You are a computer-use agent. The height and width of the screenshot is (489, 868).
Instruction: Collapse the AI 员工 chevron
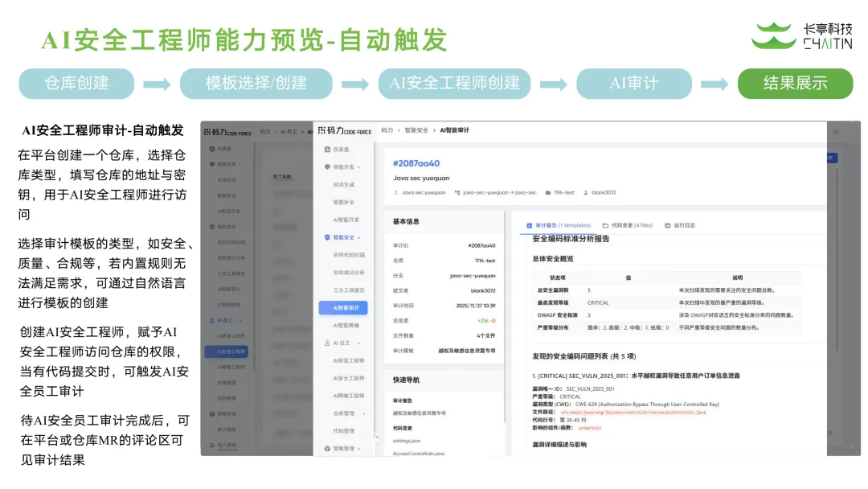(358, 343)
